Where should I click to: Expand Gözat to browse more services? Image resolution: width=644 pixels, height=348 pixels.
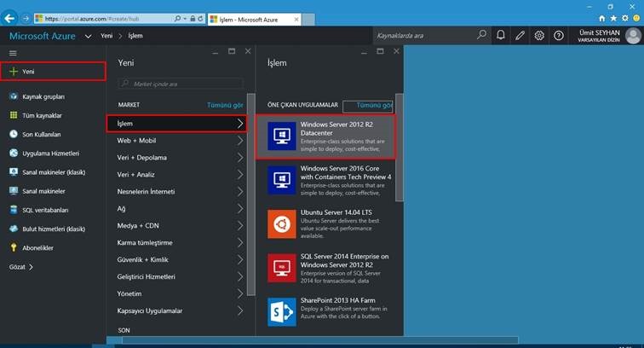(21, 267)
